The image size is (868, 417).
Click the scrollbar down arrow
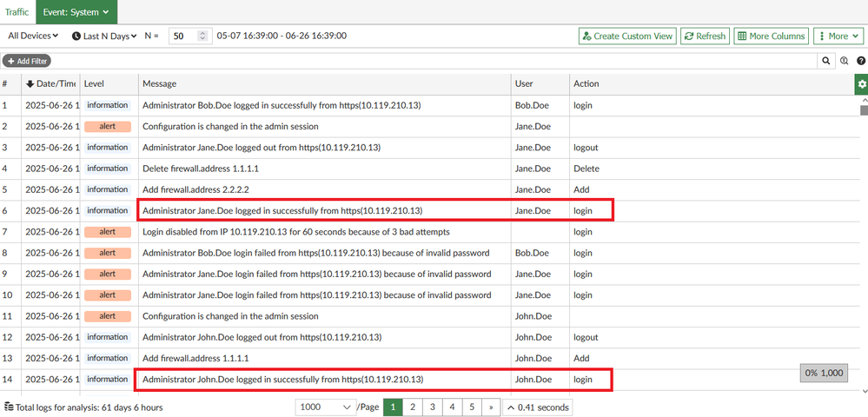click(x=865, y=391)
